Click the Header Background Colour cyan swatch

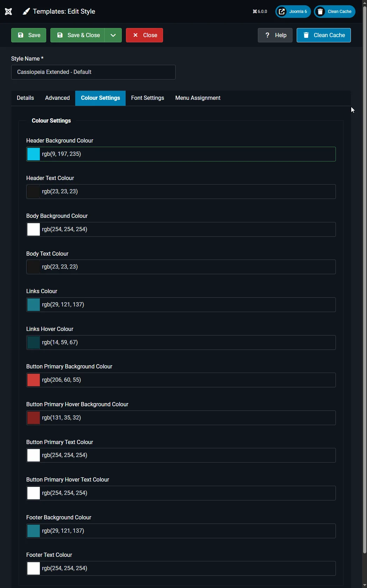tap(34, 154)
